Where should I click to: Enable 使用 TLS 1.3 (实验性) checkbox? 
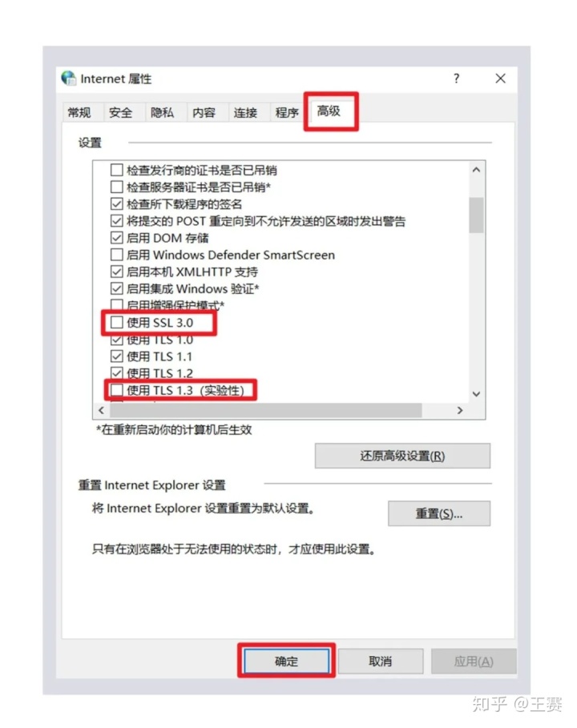[117, 390]
